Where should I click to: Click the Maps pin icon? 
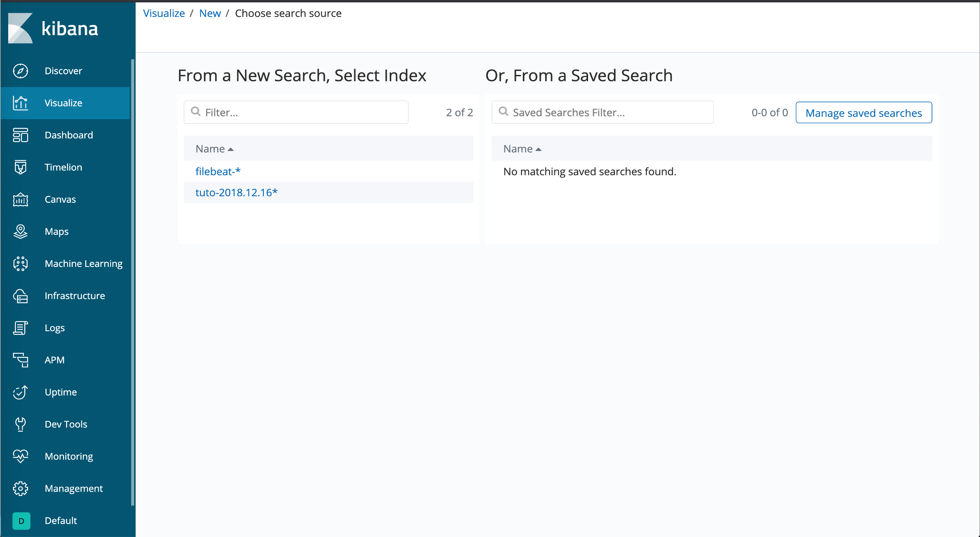[x=20, y=231]
